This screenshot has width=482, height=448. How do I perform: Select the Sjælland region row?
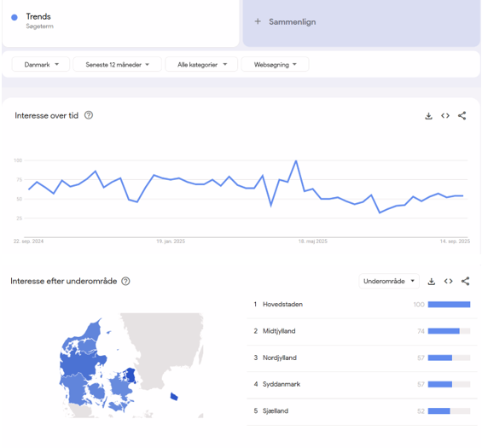click(x=362, y=411)
